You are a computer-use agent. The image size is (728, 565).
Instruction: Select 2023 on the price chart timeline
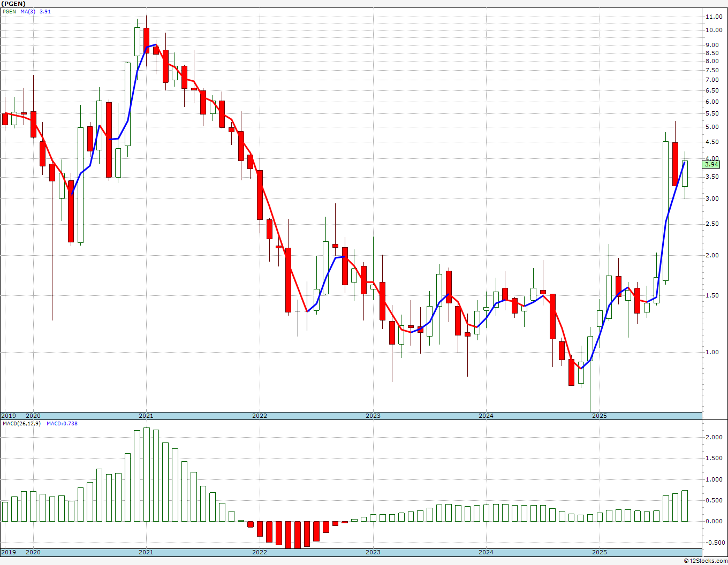pos(373,416)
